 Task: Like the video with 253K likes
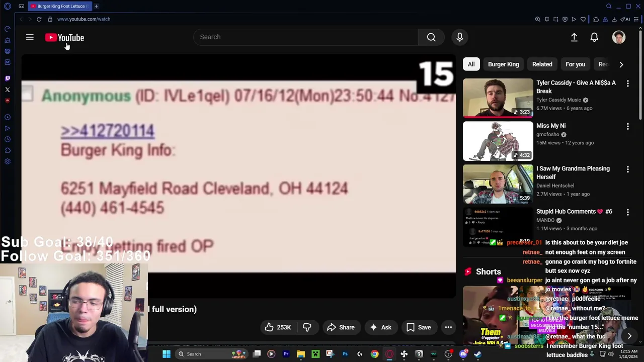[278, 327]
